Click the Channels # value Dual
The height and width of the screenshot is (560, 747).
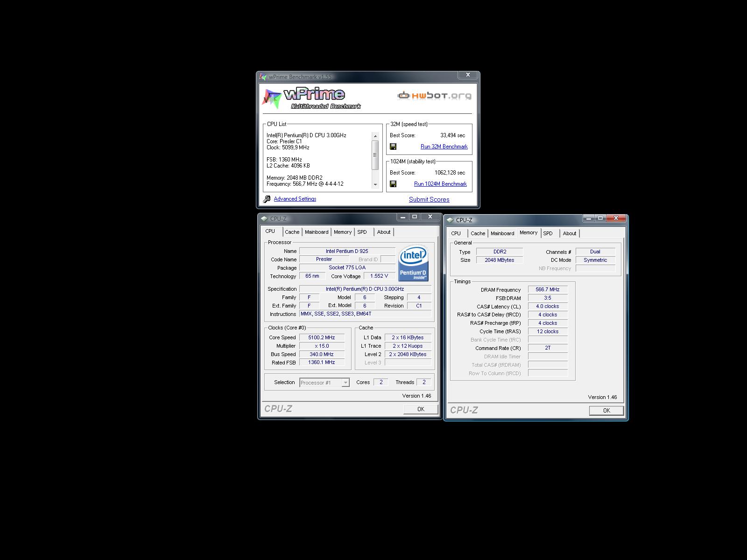coord(595,252)
